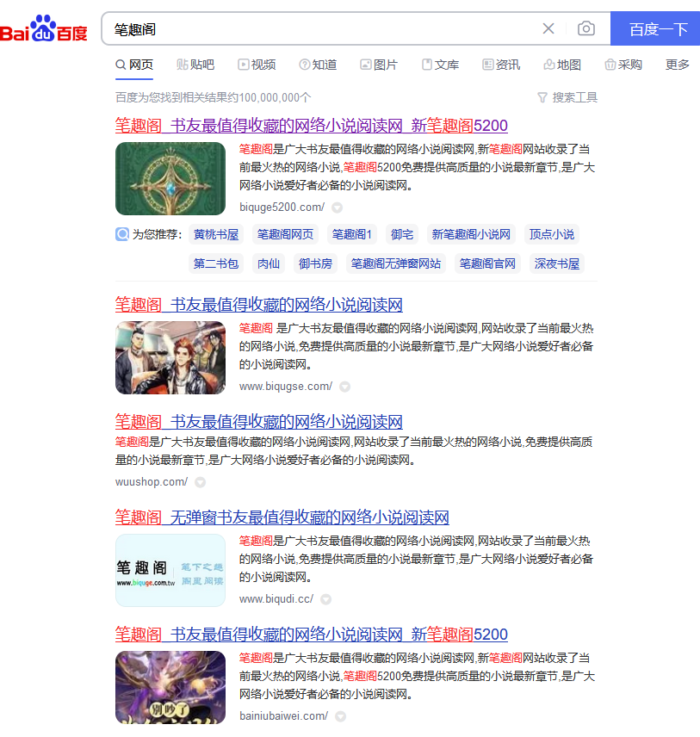Click the green crystal result thumbnail

170,178
